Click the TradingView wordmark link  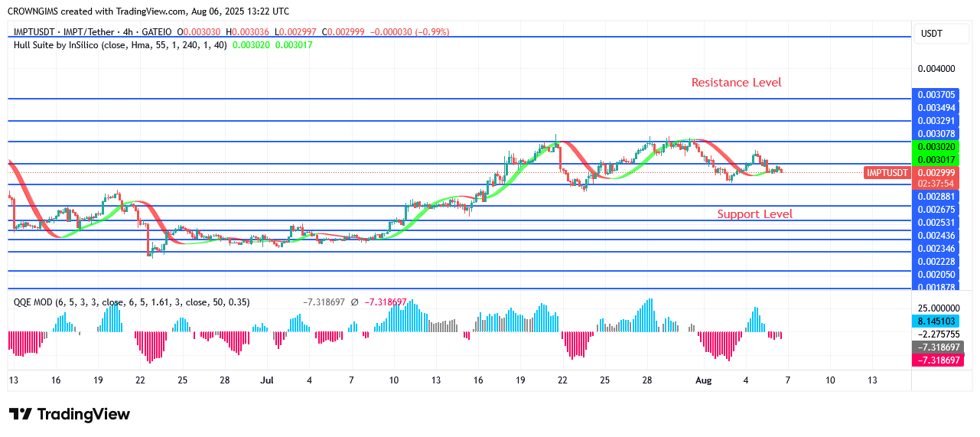click(x=83, y=414)
